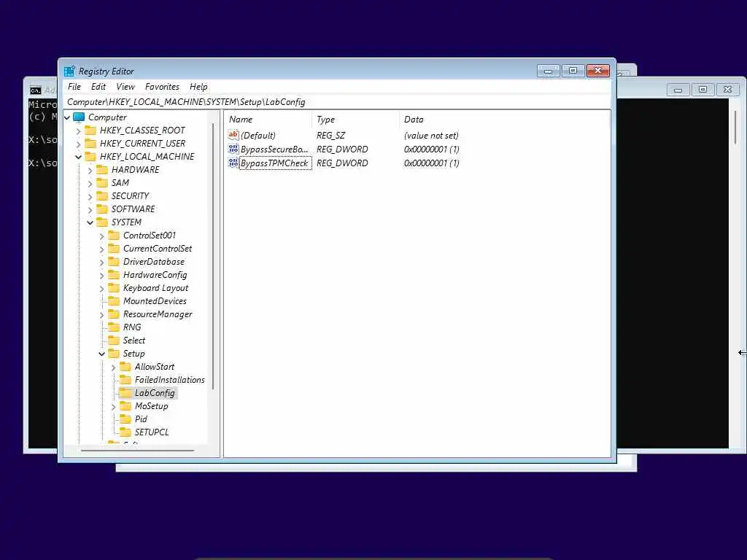Click the Keyboard Layout folder icon
747x560 pixels.
(114, 287)
